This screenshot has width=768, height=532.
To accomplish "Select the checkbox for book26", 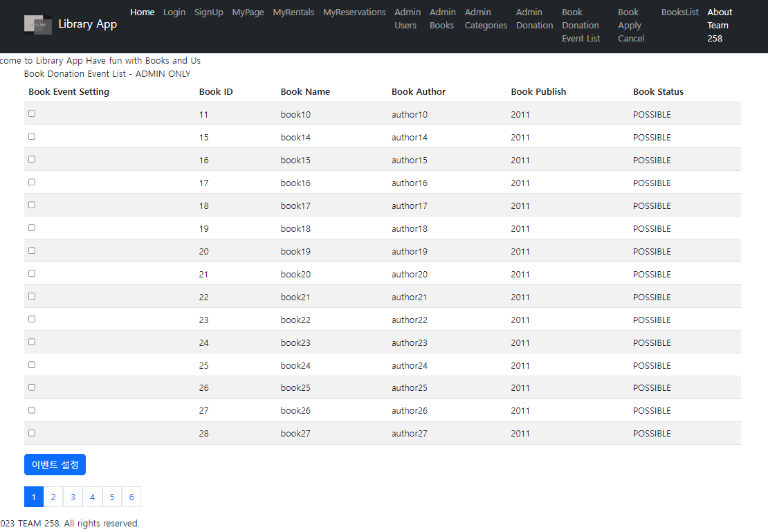I will 32,410.
